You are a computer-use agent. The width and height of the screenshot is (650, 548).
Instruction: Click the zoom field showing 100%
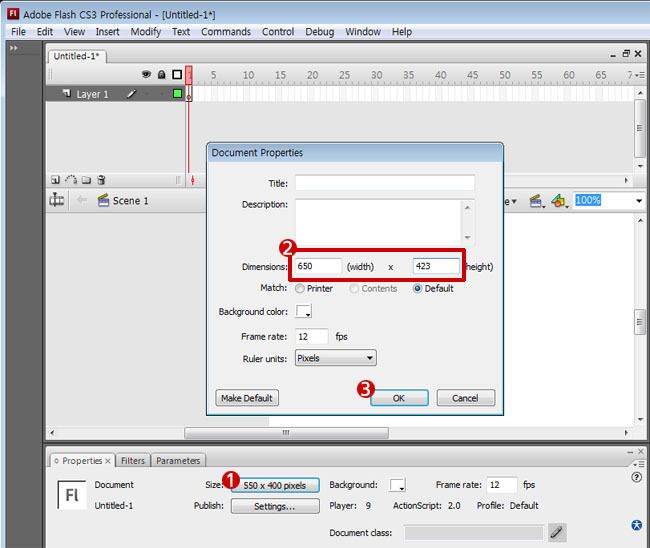coord(603,201)
